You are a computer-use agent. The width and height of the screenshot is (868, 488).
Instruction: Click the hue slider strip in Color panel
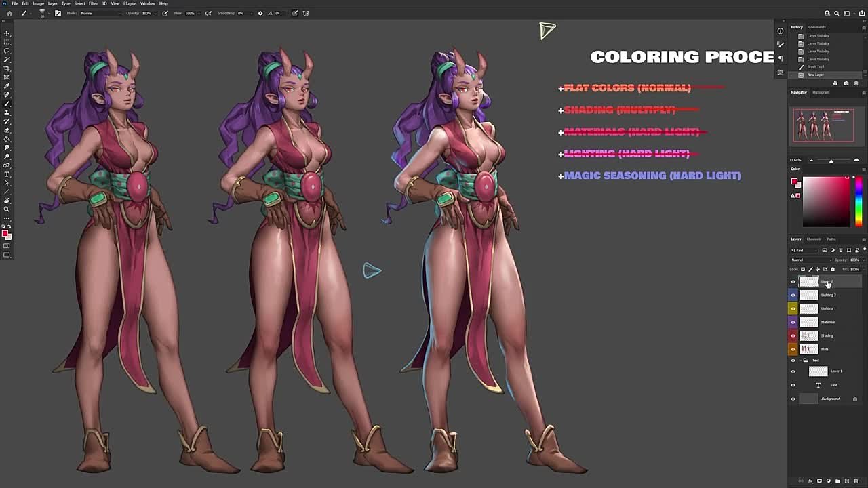[x=859, y=201]
